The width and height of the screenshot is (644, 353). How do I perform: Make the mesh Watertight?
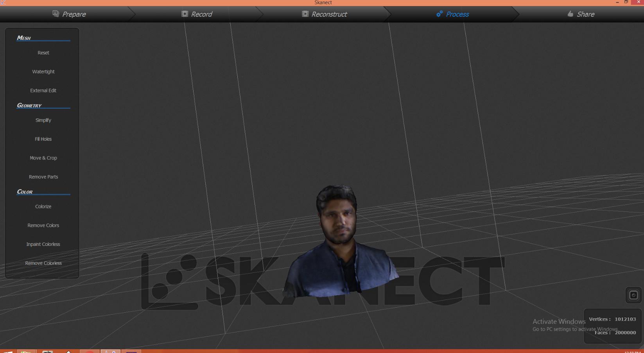point(43,72)
